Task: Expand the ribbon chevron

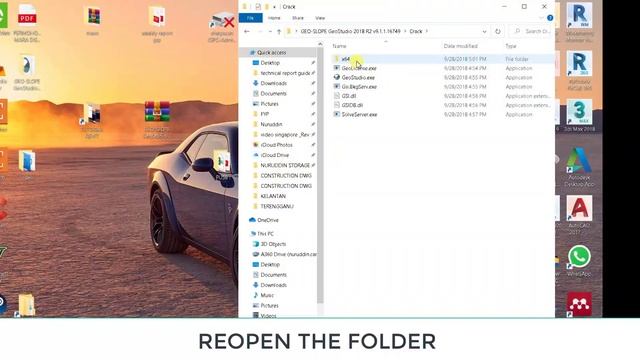Action: (541, 18)
